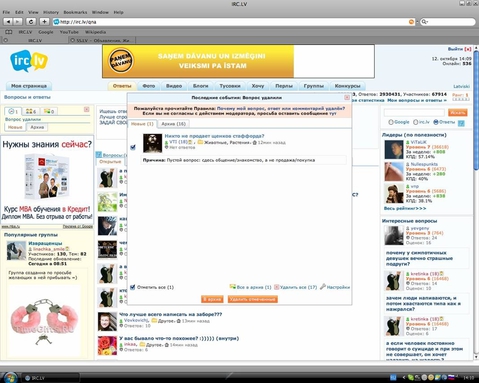Image resolution: width=479 pixels, height=383 pixels.
Task: Open the File menu
Action: (6, 12)
